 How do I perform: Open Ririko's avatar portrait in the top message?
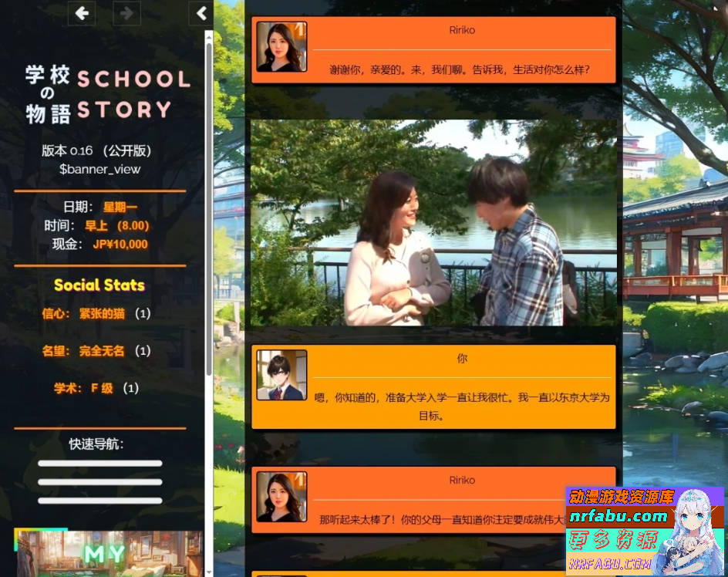[281, 46]
